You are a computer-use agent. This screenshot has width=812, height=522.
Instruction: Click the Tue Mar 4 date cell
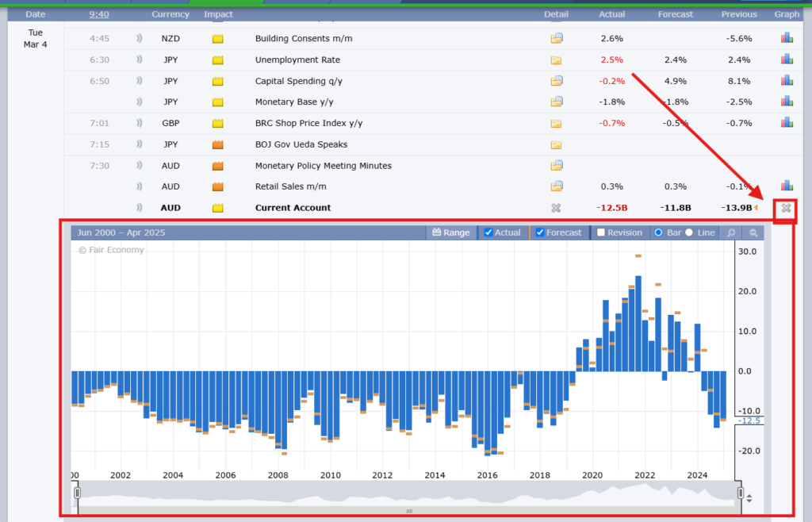click(35, 38)
